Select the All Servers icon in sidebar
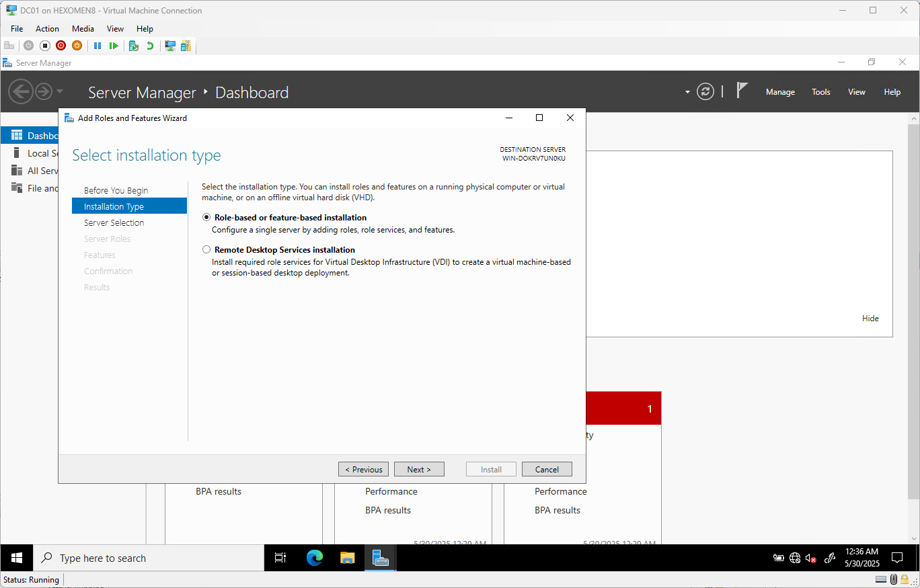This screenshot has width=920, height=588. click(x=17, y=171)
